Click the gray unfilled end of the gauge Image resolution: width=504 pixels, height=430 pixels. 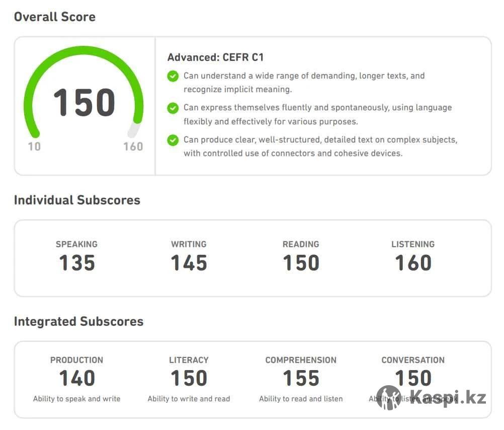134,129
